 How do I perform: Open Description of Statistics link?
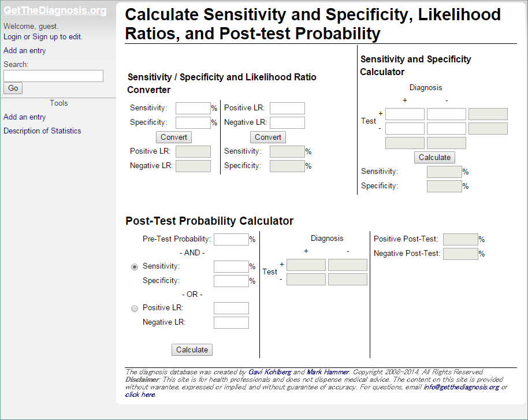pos(42,131)
